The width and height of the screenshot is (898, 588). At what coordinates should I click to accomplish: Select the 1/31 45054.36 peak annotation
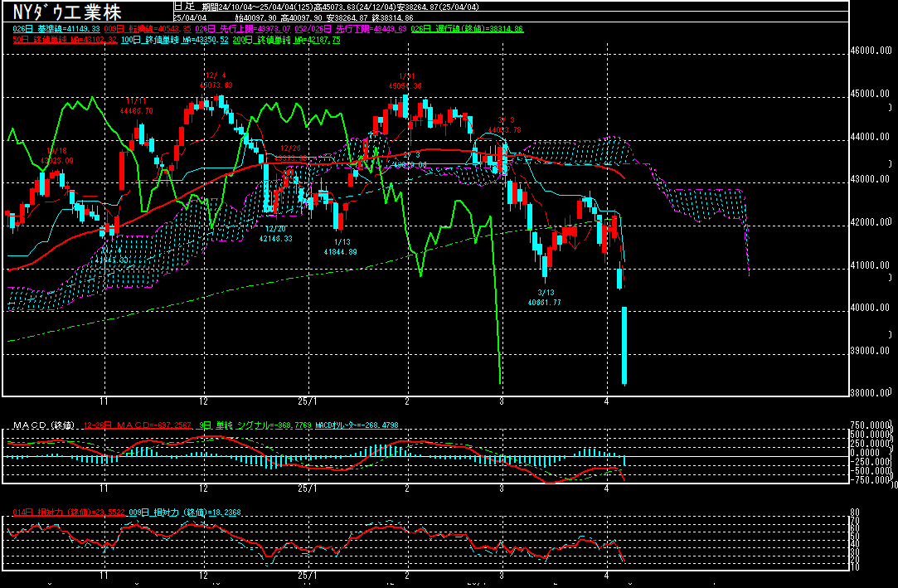tap(405, 80)
